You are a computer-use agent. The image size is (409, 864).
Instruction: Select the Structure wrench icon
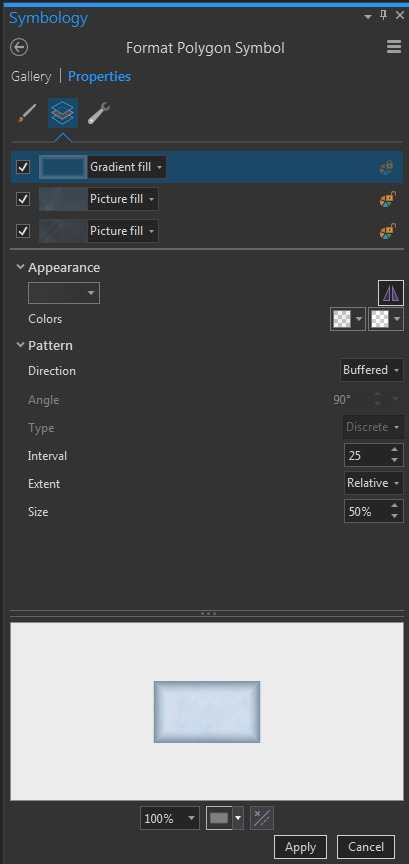(x=99, y=113)
